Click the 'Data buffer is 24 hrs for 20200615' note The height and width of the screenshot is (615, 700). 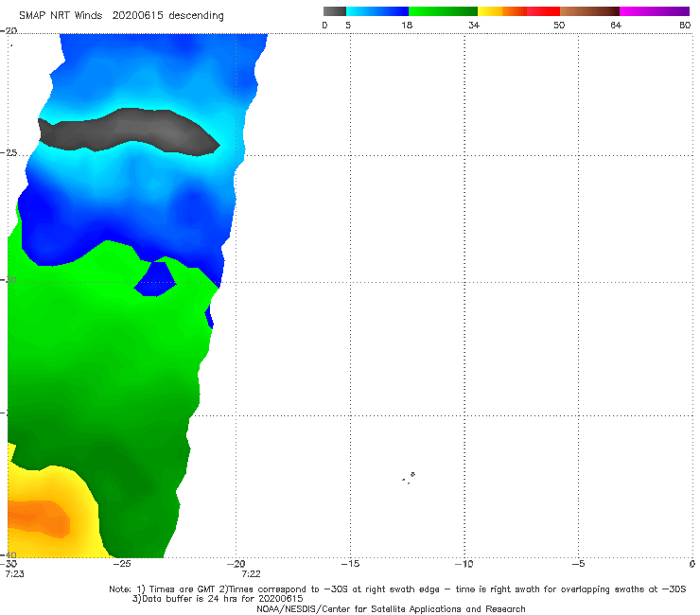coord(218,599)
